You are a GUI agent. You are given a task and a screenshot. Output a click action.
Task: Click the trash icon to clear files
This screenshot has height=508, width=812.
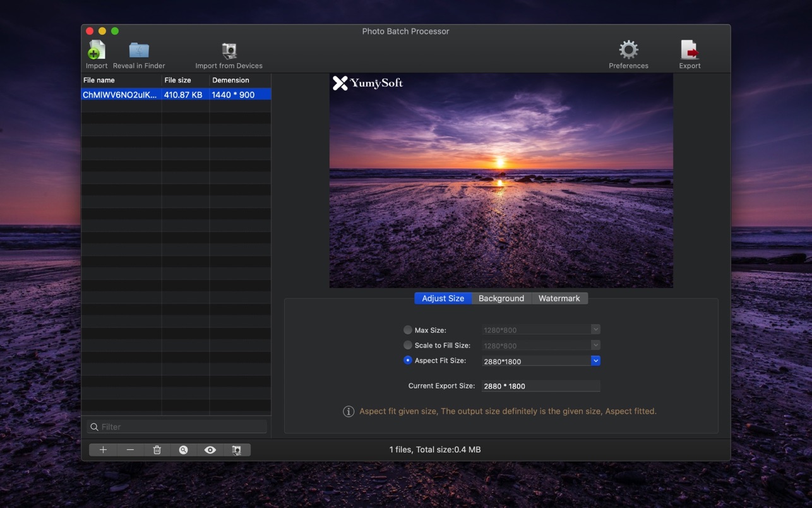click(x=157, y=450)
